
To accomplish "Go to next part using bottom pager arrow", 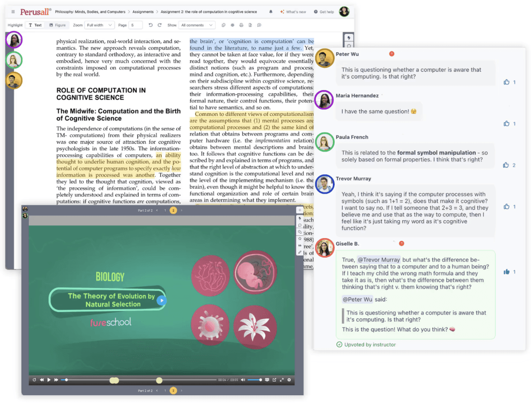I will (x=181, y=391).
